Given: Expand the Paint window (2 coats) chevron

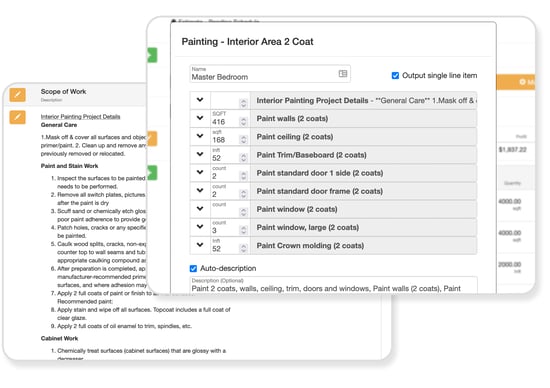Looking at the screenshot, I should point(200,209).
